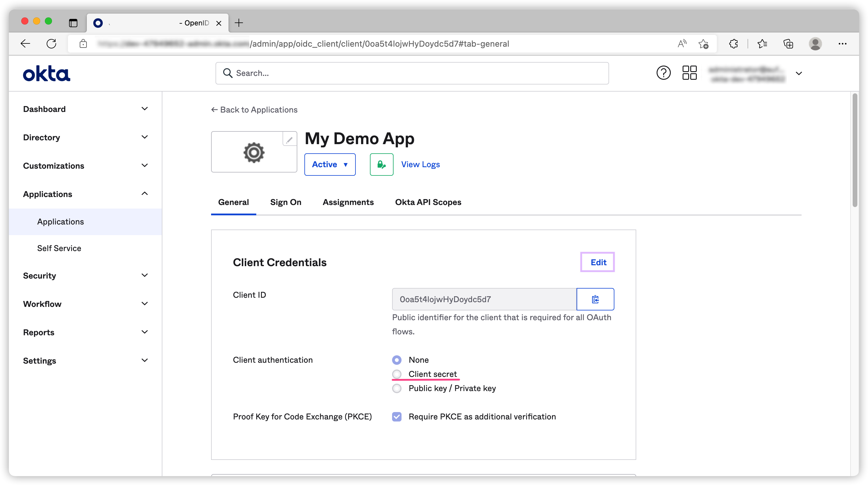Open the View Logs link
Screen dimensions: 868x485
(x=420, y=165)
